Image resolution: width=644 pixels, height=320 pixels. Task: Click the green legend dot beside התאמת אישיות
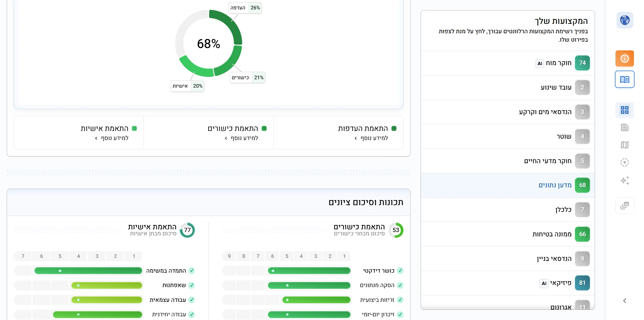[135, 128]
